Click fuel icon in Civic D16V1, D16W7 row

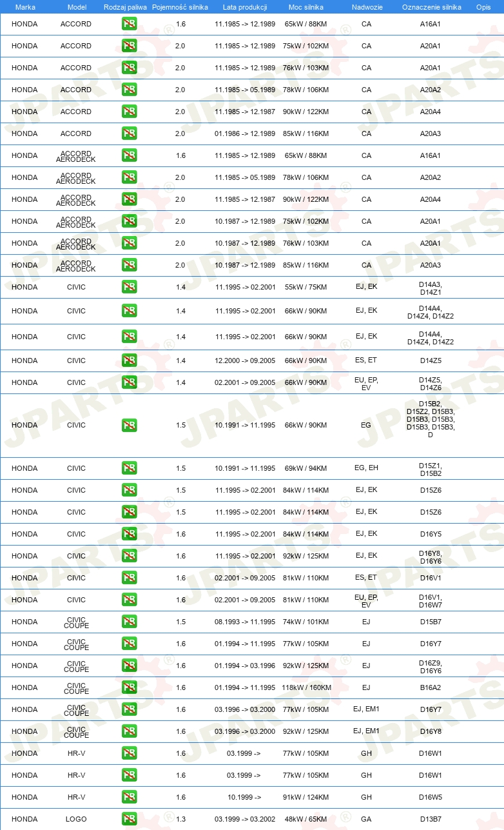[130, 600]
